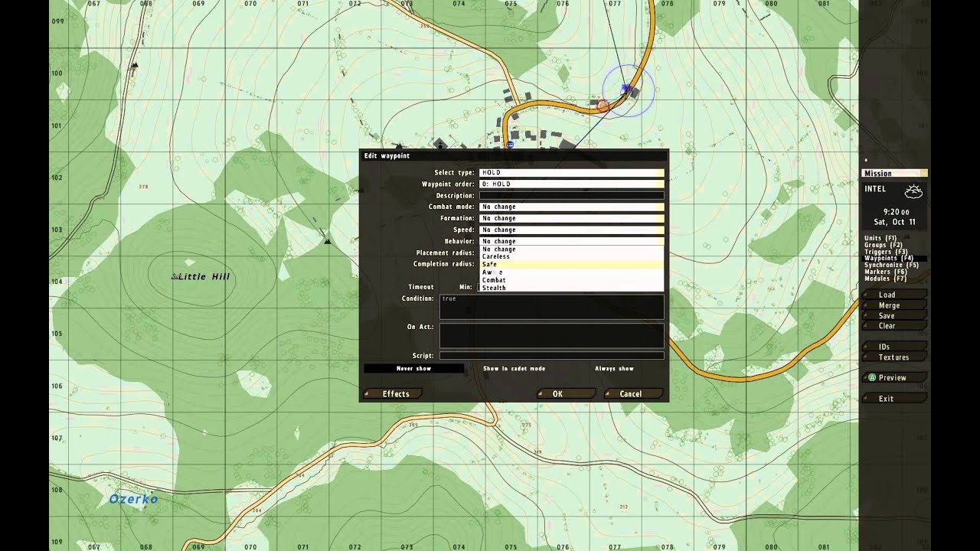
Task: Open the Combat mode dropdown
Action: (x=572, y=207)
